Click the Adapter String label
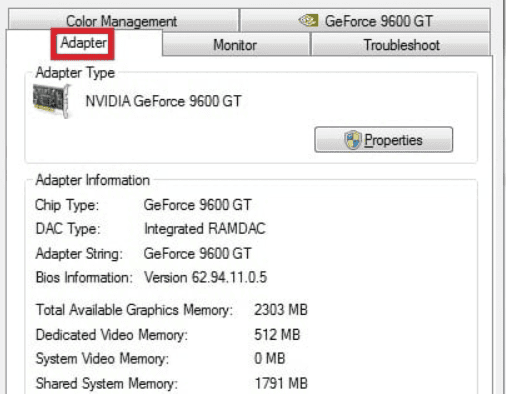Screen dimensions: 506x394 pos(79,254)
